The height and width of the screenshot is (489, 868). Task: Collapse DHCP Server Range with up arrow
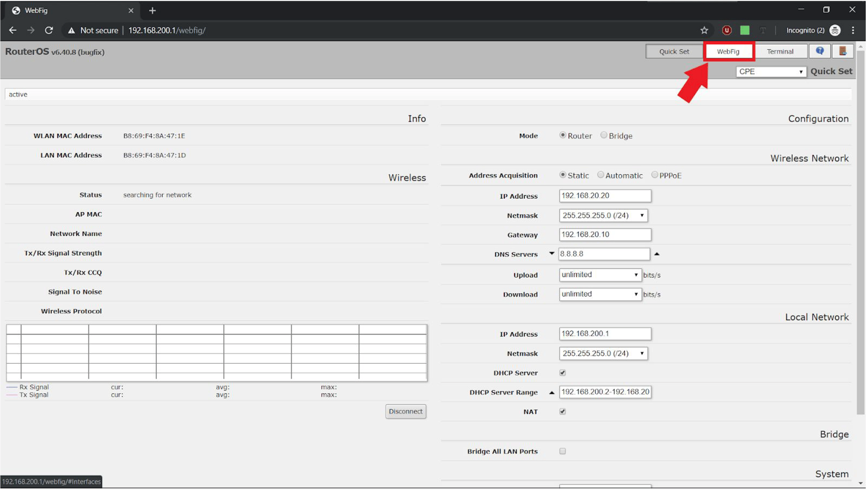click(x=552, y=392)
